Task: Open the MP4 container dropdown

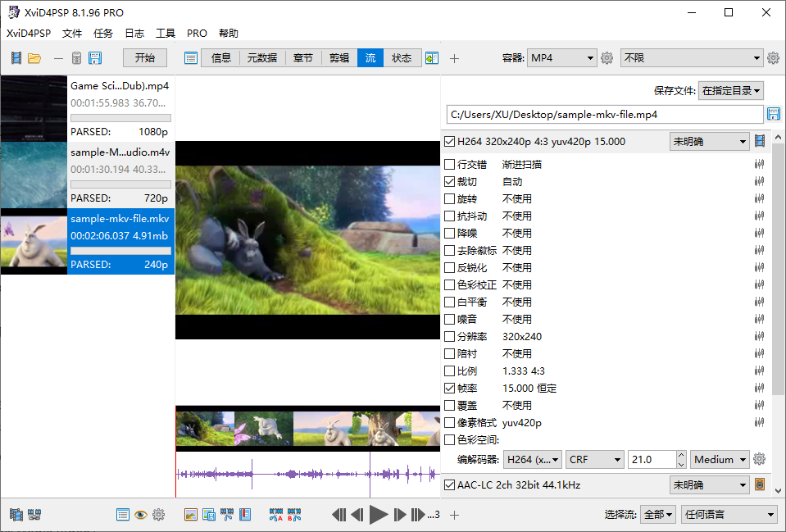Action: (x=561, y=57)
